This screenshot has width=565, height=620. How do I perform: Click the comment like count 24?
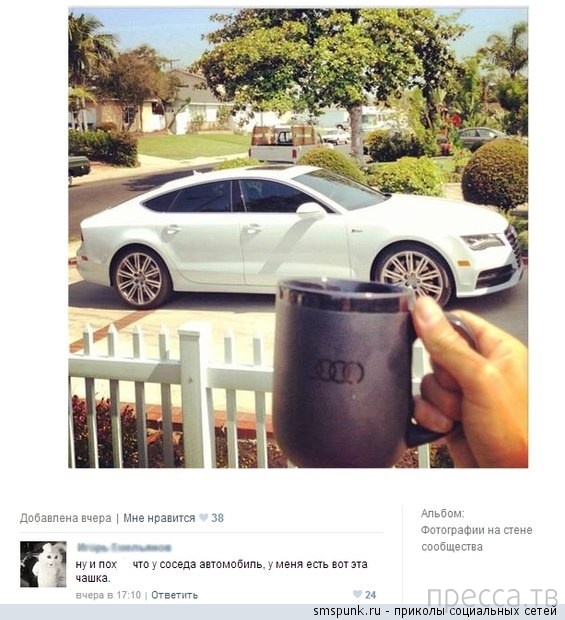[370, 595]
